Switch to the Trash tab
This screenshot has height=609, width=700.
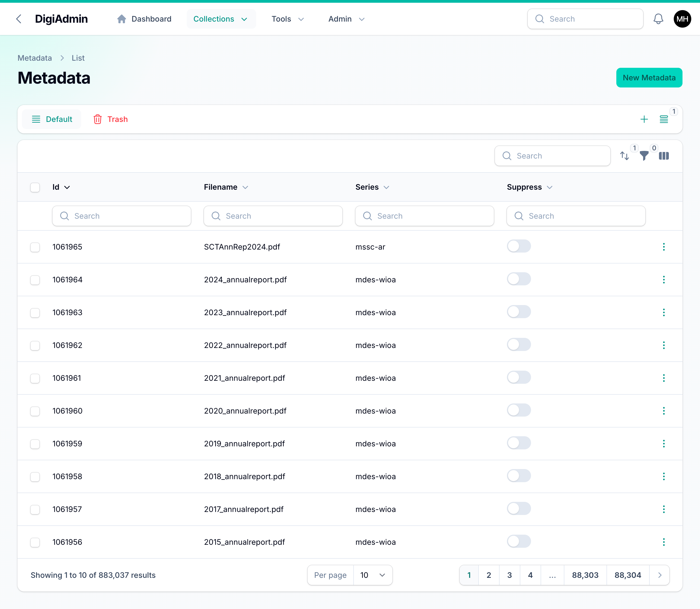click(110, 119)
